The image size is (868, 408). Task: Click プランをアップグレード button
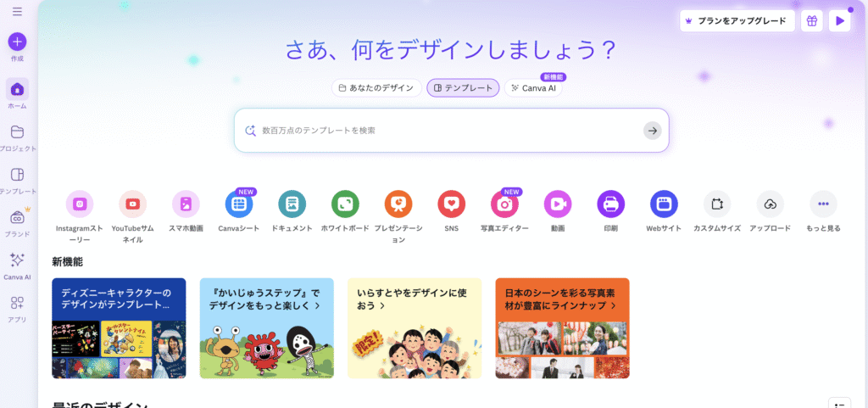pyautogui.click(x=737, y=21)
